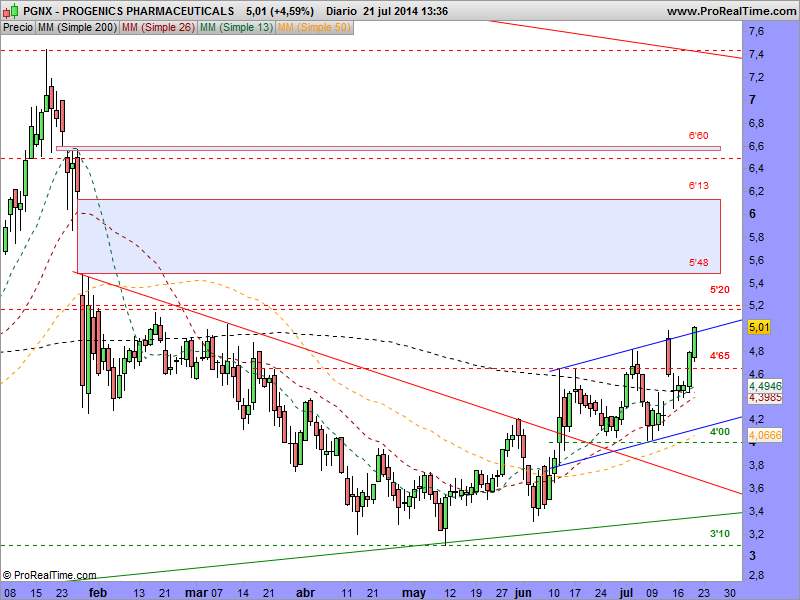The image size is (800, 600).
Task: Click the abr label on the time axis
Action: pos(305,593)
